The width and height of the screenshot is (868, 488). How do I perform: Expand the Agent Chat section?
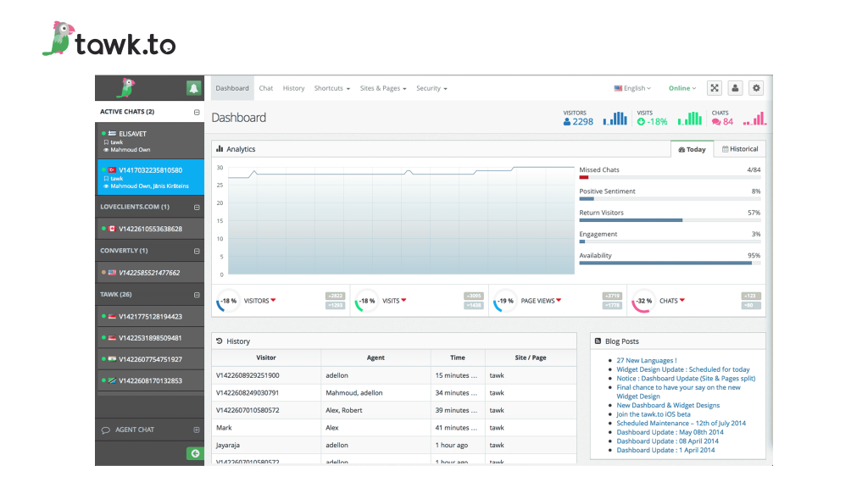(x=197, y=430)
